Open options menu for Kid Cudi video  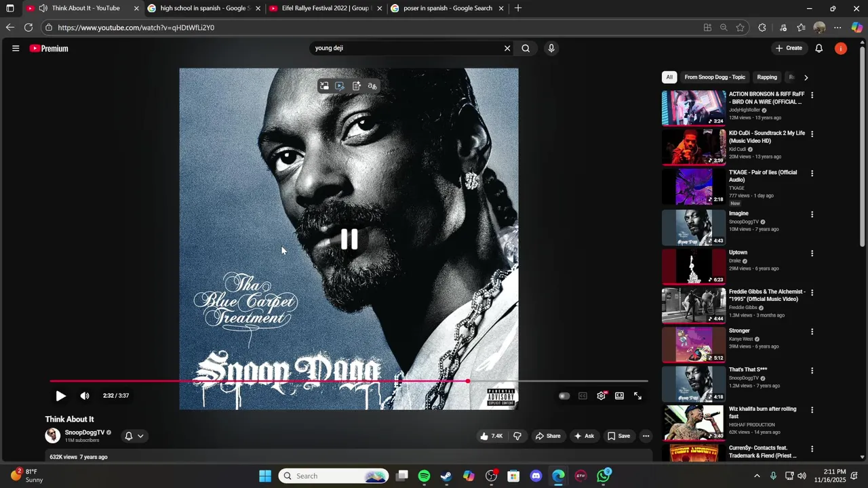point(812,134)
